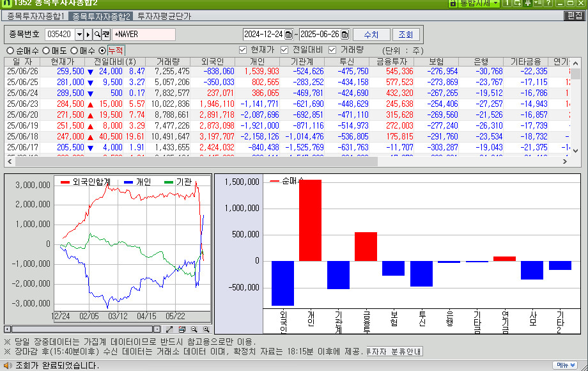The width and height of the screenshot is (588, 371).
Task: Click the green 기관 legend swatch
Action: click(x=169, y=182)
